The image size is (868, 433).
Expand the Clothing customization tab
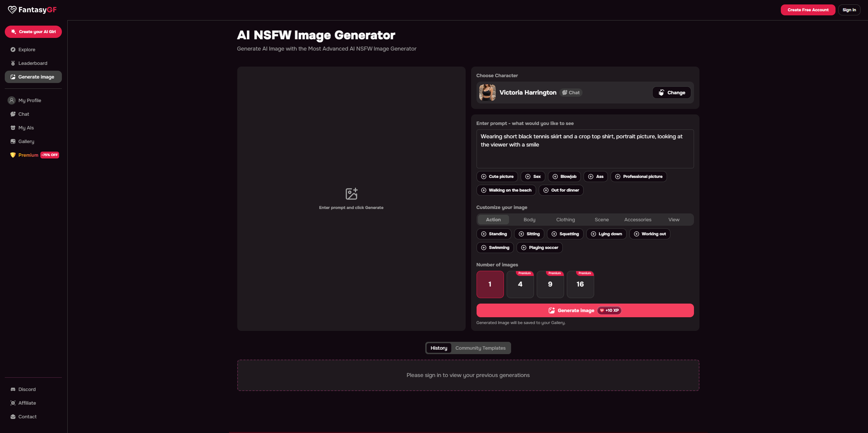[x=565, y=220]
